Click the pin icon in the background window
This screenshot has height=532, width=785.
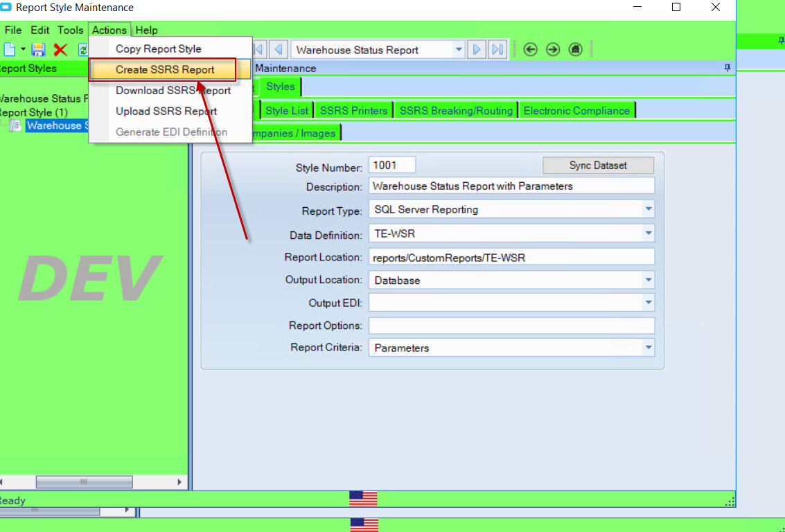[x=782, y=42]
